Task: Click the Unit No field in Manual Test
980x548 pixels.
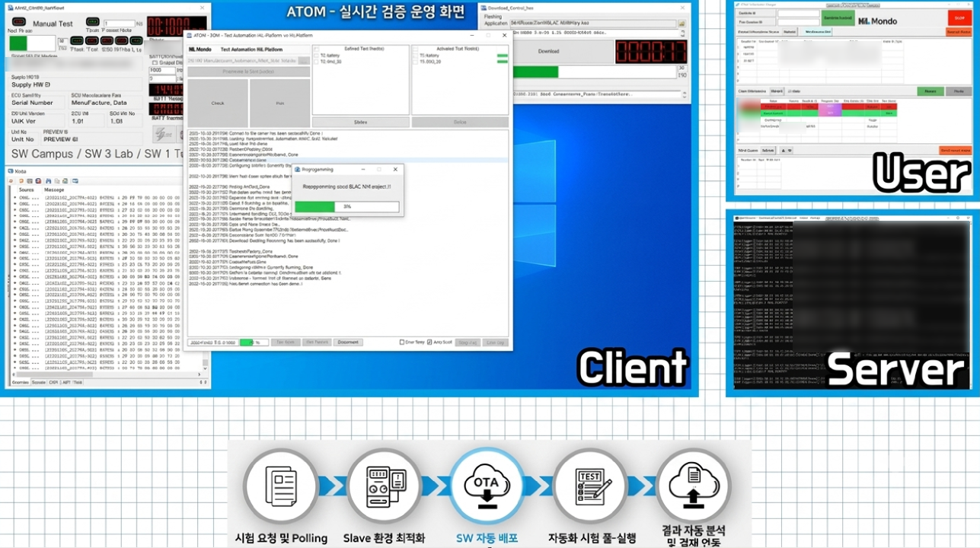Action: pyautogui.click(x=23, y=139)
